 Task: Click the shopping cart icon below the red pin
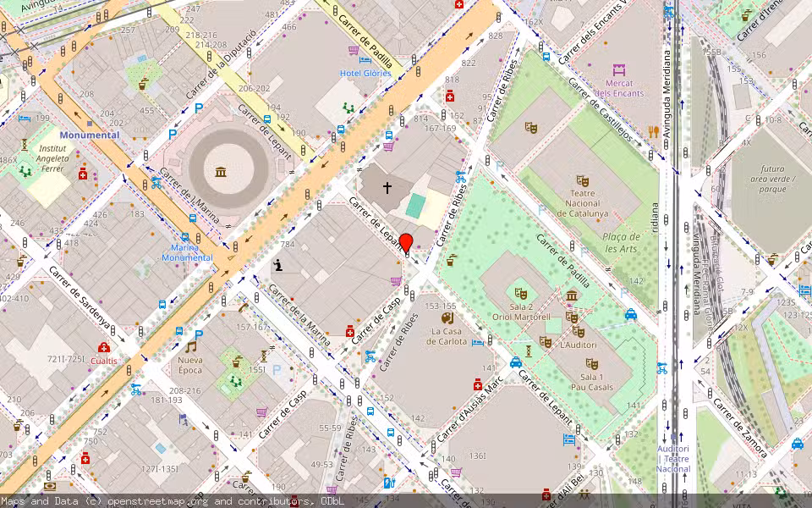point(395,280)
